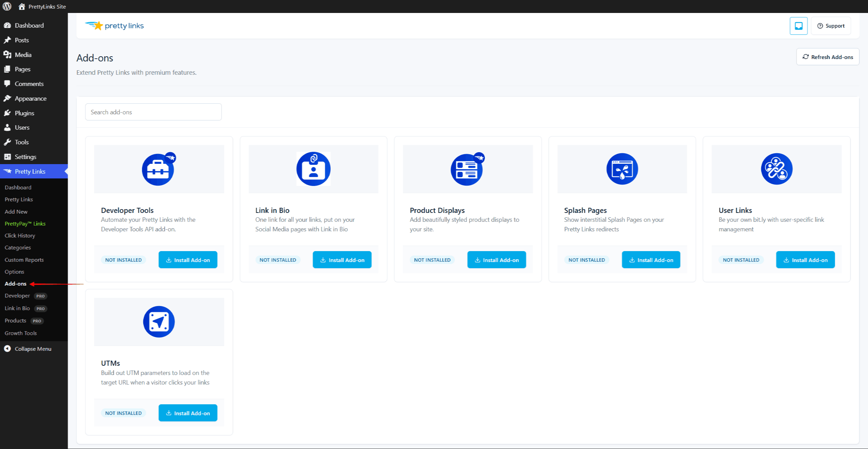868x449 pixels.
Task: Install the Developer Tools add-on
Action: (x=188, y=260)
